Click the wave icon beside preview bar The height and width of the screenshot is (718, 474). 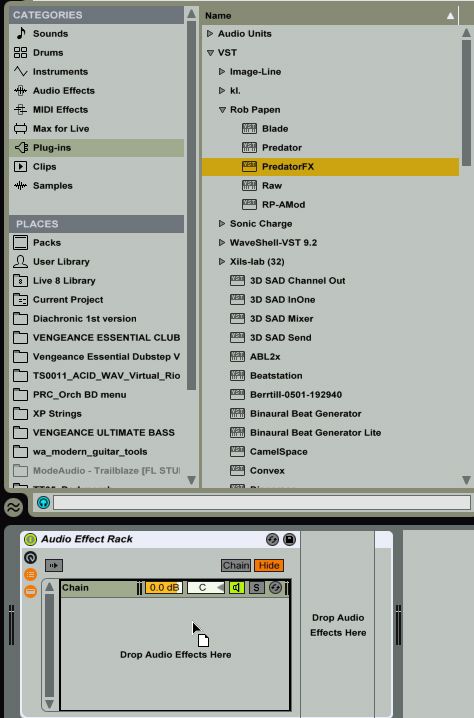click(x=14, y=507)
